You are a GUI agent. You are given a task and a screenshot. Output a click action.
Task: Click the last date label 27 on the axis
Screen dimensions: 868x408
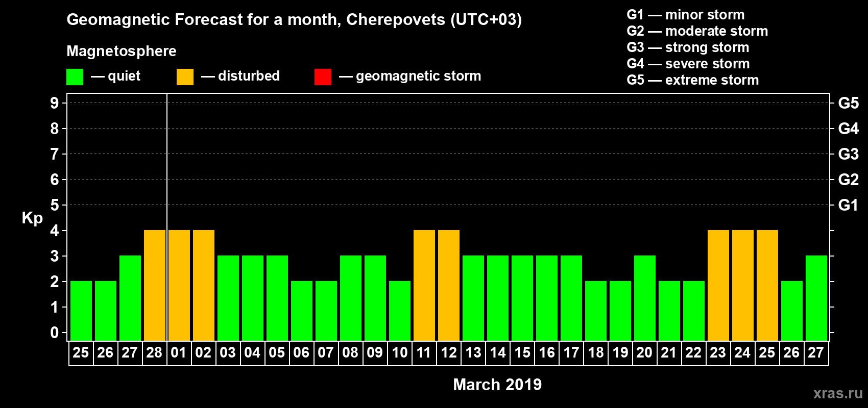click(x=816, y=353)
